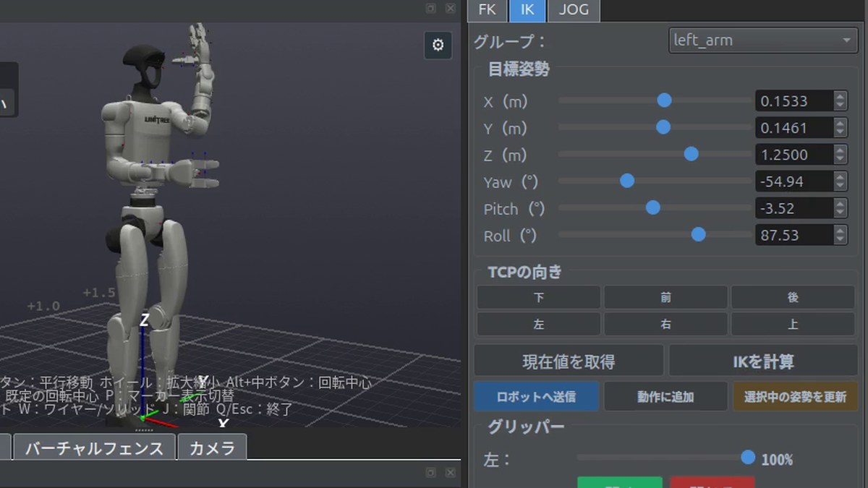Float the 3D viewport panel
The width and height of the screenshot is (868, 488).
[x=431, y=8]
